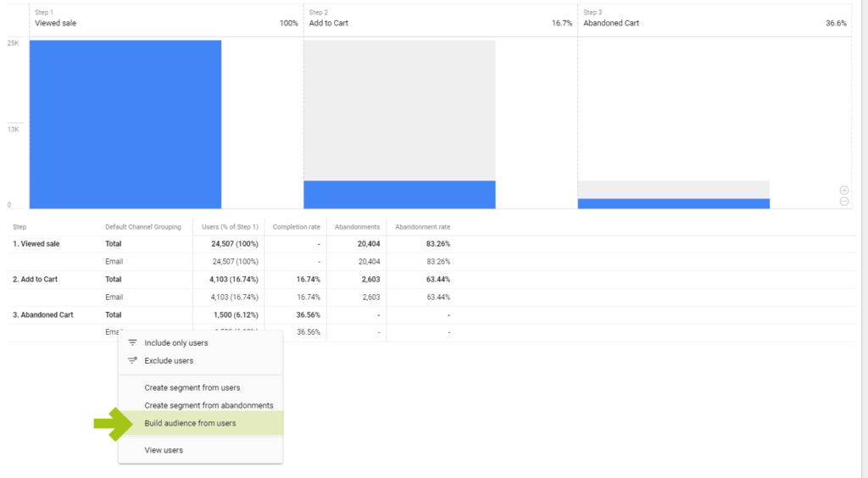Click the filter icon beside Include only users

(x=132, y=343)
